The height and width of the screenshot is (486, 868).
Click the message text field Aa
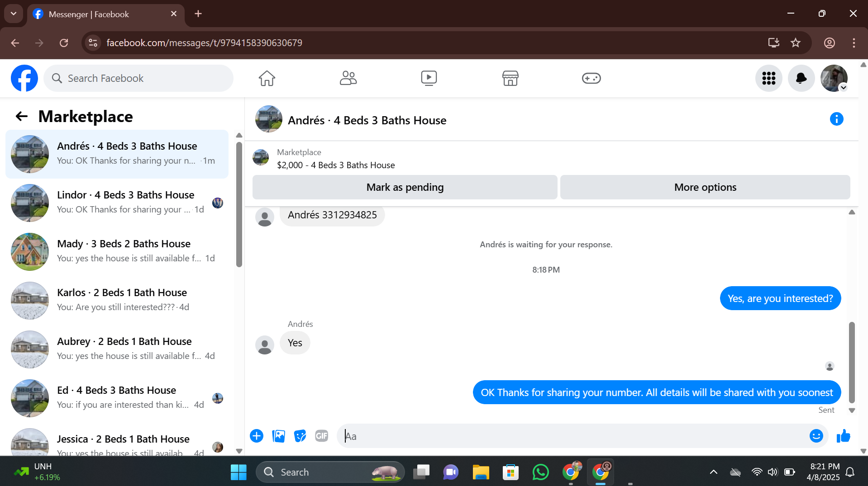coord(572,436)
